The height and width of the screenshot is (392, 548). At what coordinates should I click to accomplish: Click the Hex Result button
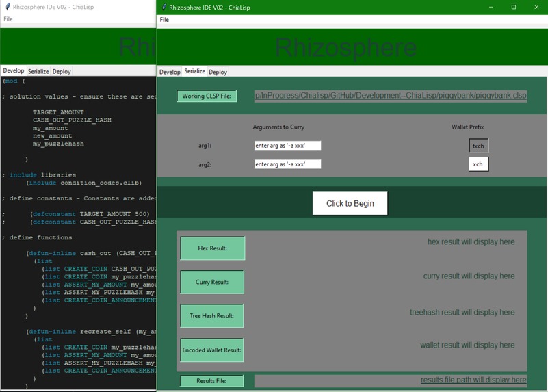click(x=212, y=248)
